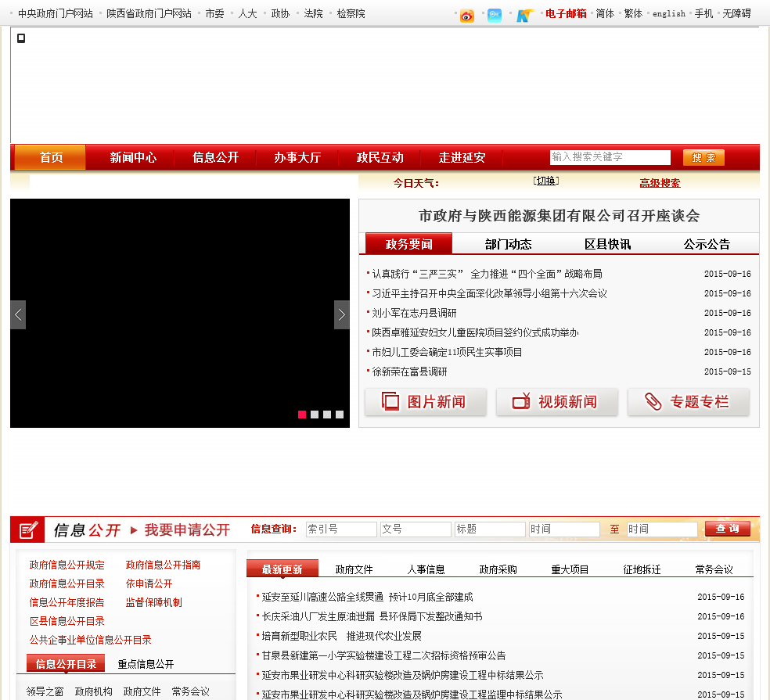Focus the 文号 input field

pyautogui.click(x=416, y=529)
